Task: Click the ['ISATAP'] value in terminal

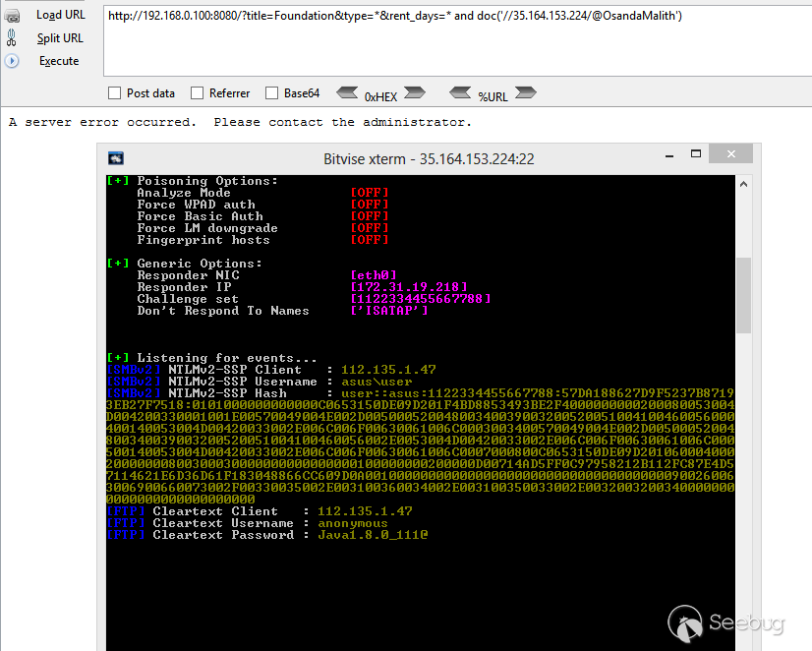Action: tap(389, 311)
